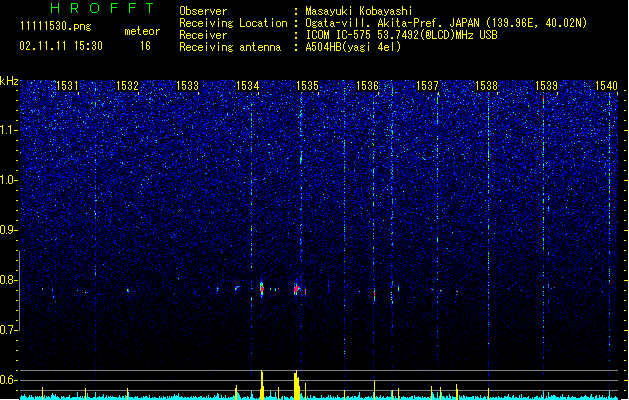Click the wide yellow power peak before 1535

[x=296, y=386]
